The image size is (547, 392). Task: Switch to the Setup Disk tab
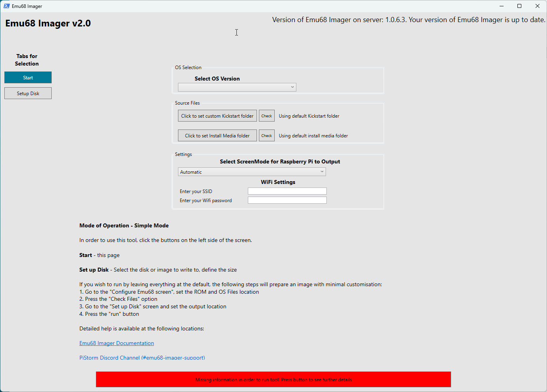[x=28, y=93]
